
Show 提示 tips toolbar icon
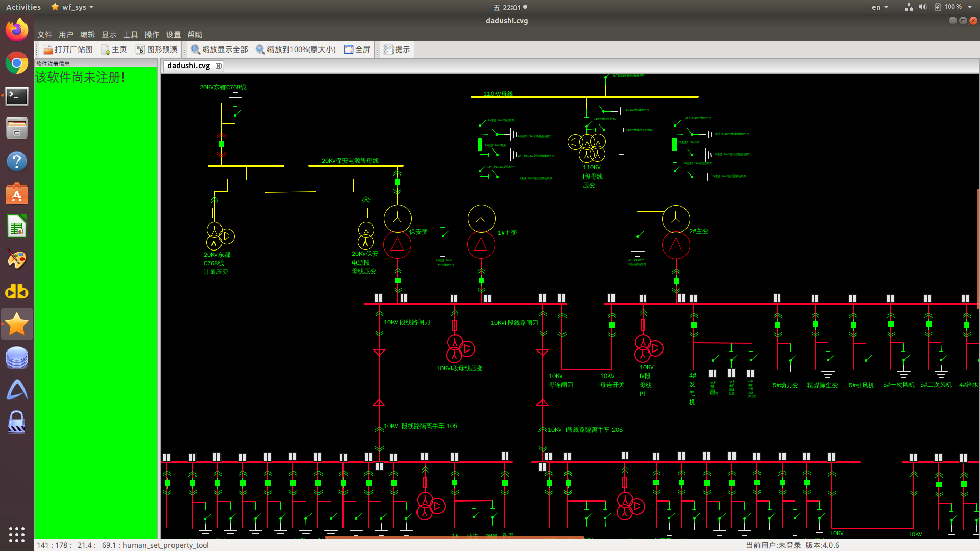tap(388, 49)
